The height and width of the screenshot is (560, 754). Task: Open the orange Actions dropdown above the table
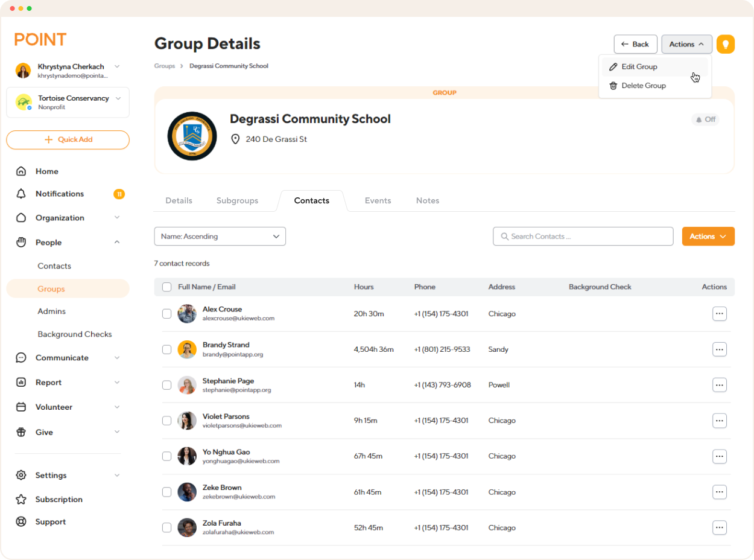(708, 236)
